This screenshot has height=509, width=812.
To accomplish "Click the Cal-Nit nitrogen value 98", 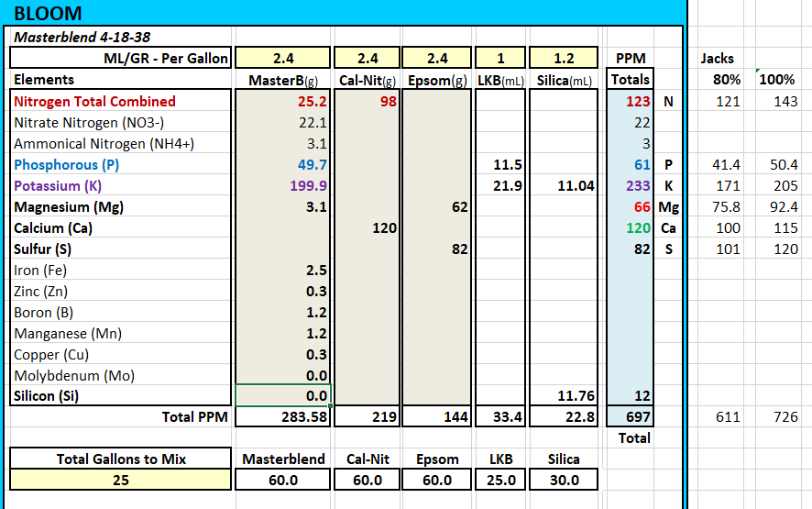I will tap(388, 101).
